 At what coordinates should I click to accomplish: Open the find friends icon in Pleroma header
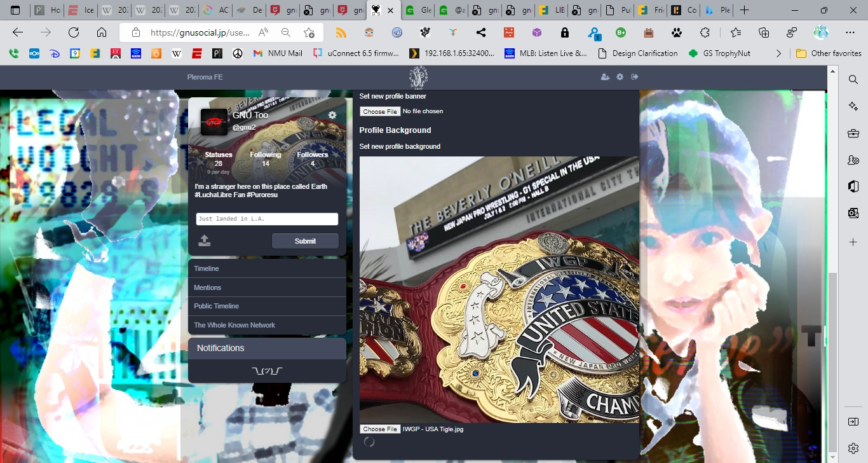[x=605, y=77]
